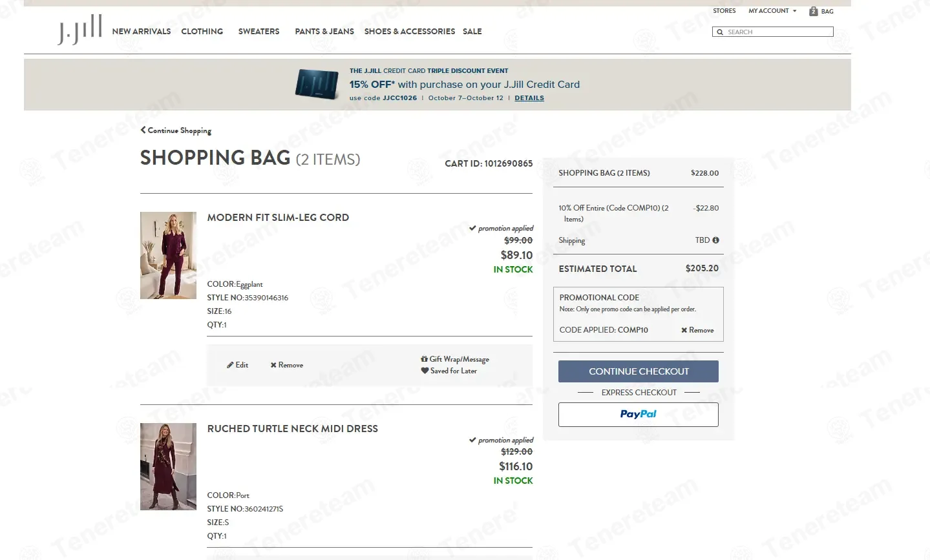Remove the Modern Fit Slim-Leg Cord item
The height and width of the screenshot is (560, 930).
click(x=286, y=365)
